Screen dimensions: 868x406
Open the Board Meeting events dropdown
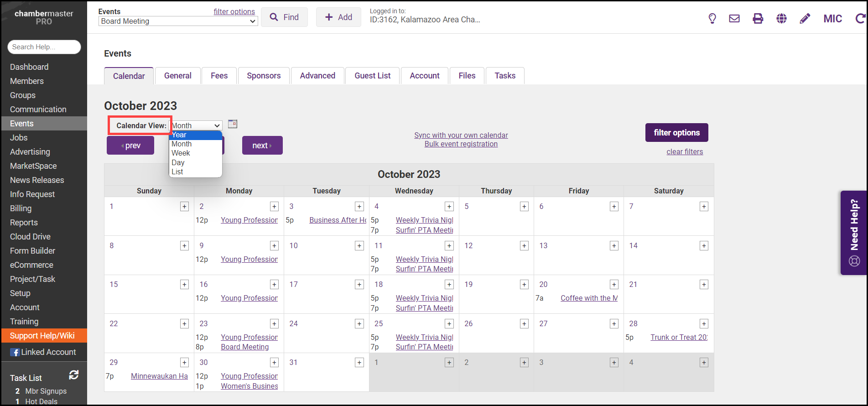click(178, 21)
